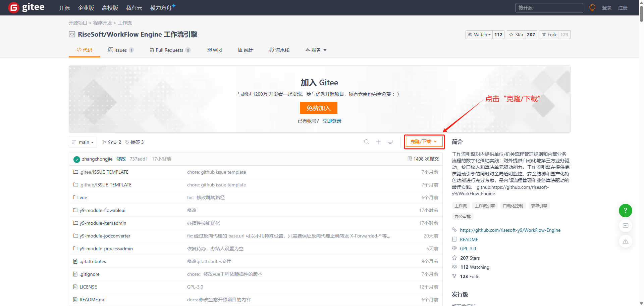Image resolution: width=644 pixels, height=306 pixels.
Task: Open the floating chat feedback icon
Action: [x=626, y=226]
